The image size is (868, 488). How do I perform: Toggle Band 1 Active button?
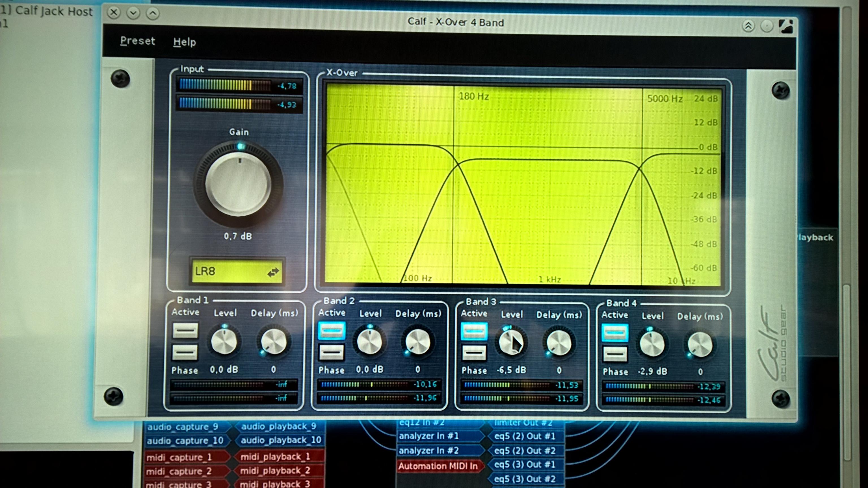point(185,330)
